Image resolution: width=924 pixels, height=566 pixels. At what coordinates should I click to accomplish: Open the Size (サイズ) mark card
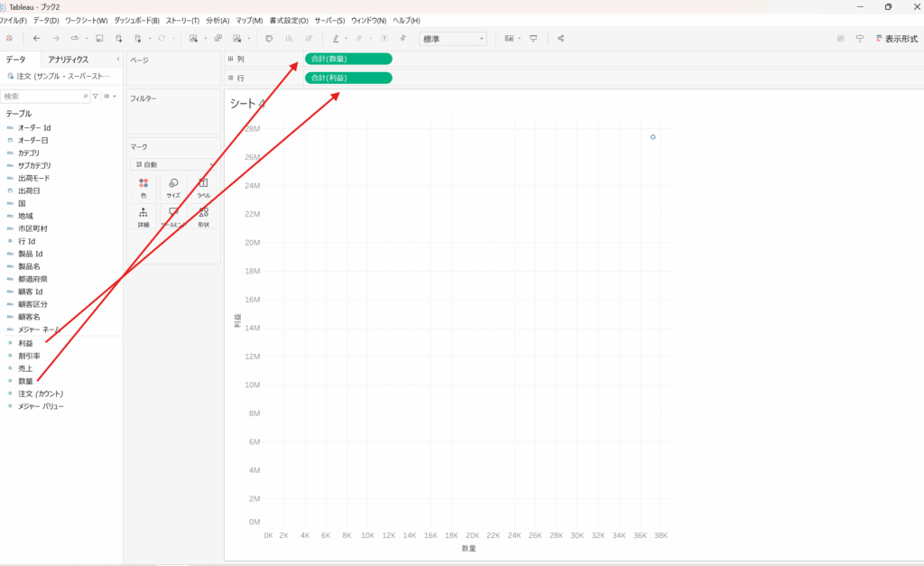coord(173,187)
